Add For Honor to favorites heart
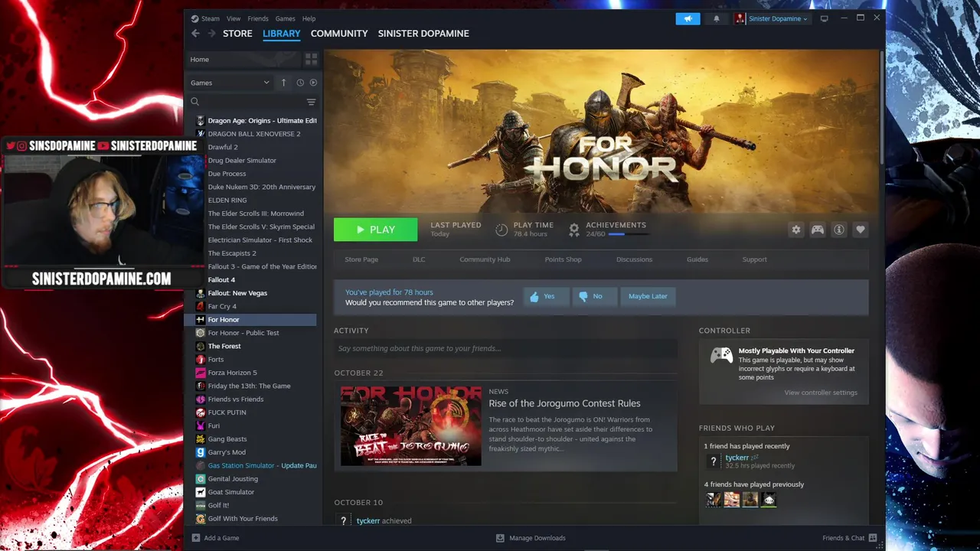This screenshot has height=551, width=980. (861, 230)
